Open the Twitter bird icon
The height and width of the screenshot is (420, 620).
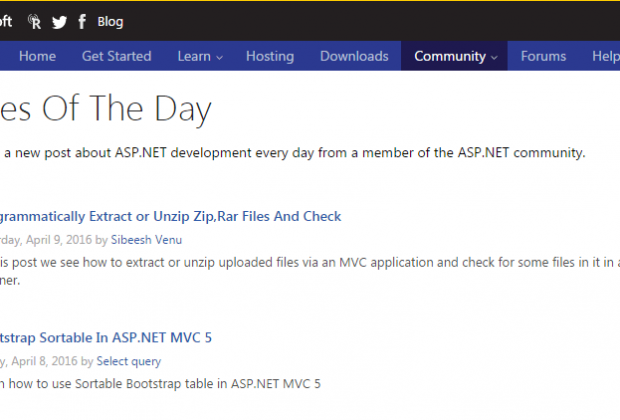(59, 22)
